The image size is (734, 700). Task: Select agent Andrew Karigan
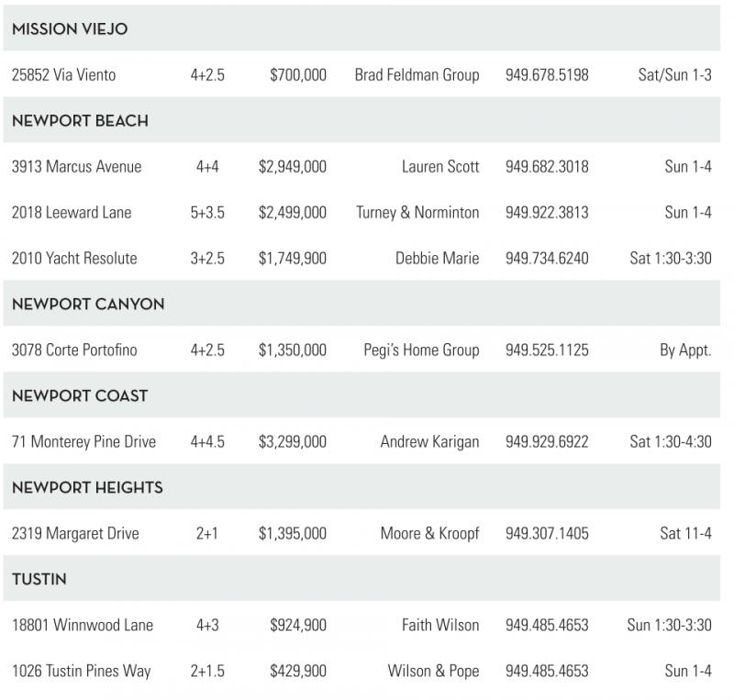click(429, 442)
